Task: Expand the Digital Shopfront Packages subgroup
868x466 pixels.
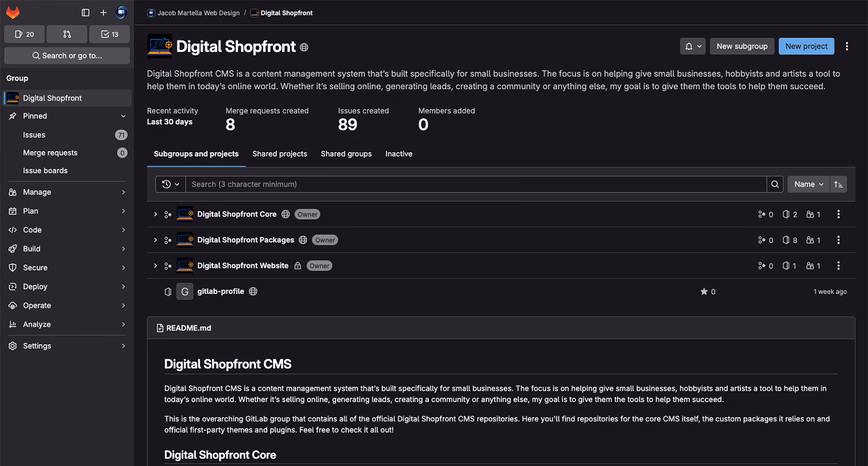Action: click(155, 240)
